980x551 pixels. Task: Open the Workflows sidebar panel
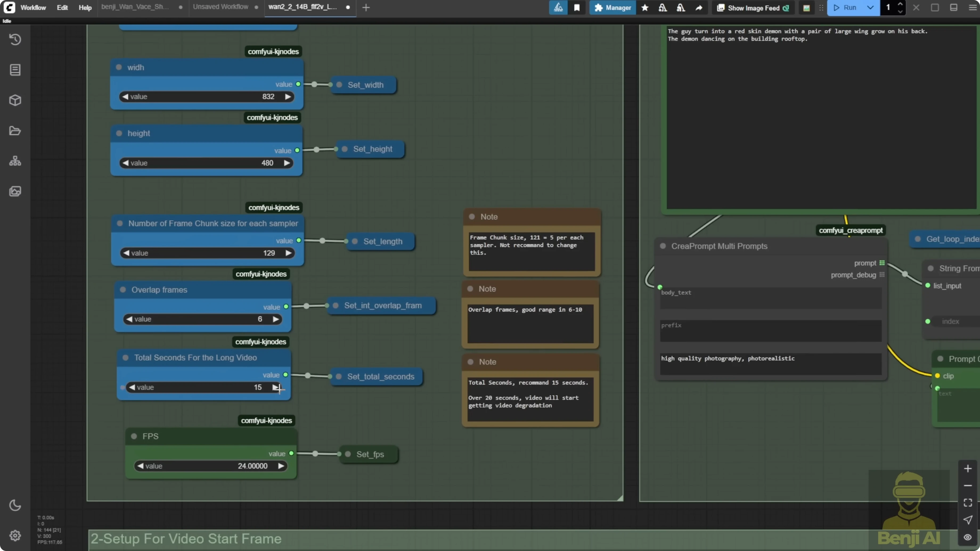click(x=15, y=130)
